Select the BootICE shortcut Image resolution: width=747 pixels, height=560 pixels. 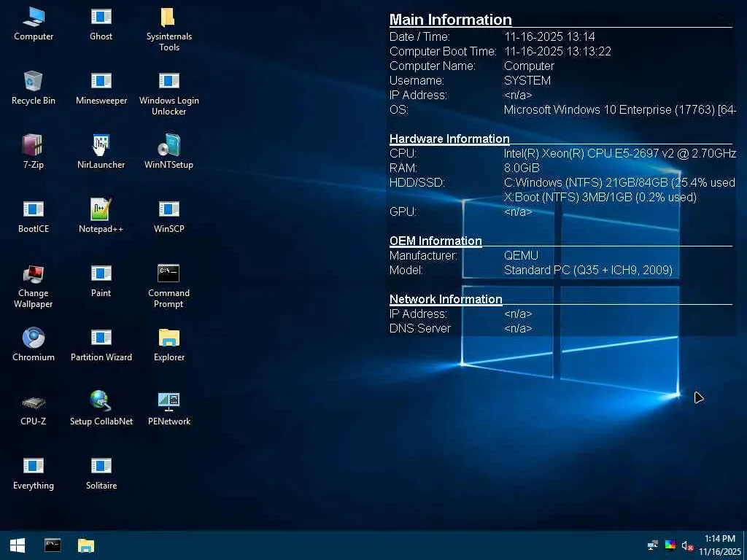34,217
